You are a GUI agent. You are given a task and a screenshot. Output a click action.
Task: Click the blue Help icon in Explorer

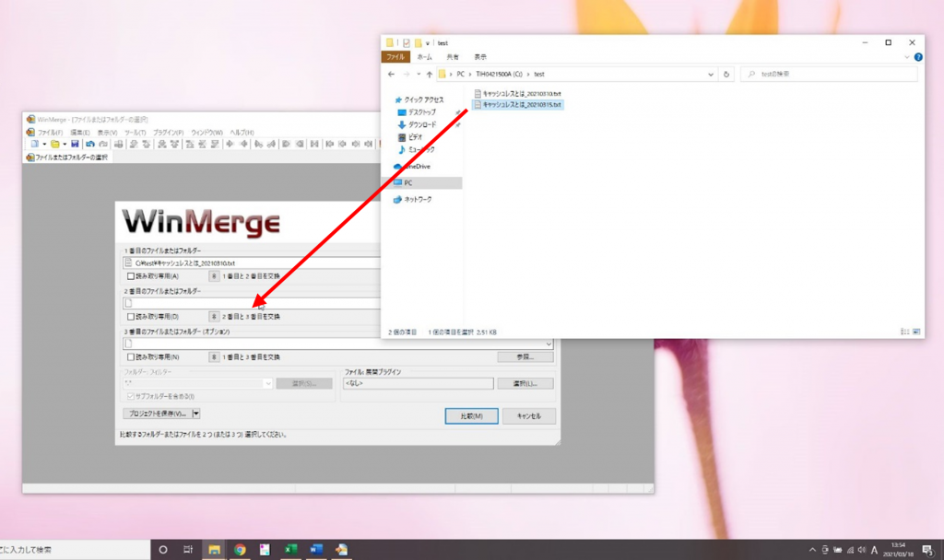tap(918, 57)
